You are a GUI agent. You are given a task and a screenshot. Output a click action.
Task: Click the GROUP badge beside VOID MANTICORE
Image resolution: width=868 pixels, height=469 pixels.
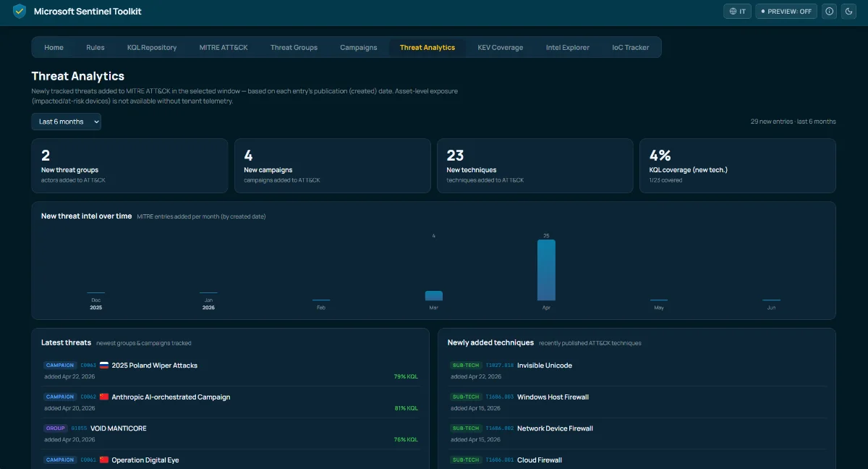pyautogui.click(x=56, y=428)
